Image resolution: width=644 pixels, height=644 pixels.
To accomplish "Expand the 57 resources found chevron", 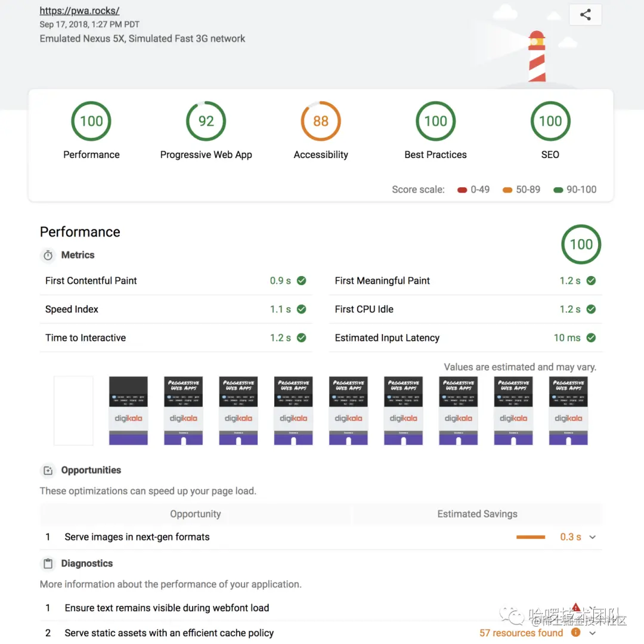I will [592, 633].
